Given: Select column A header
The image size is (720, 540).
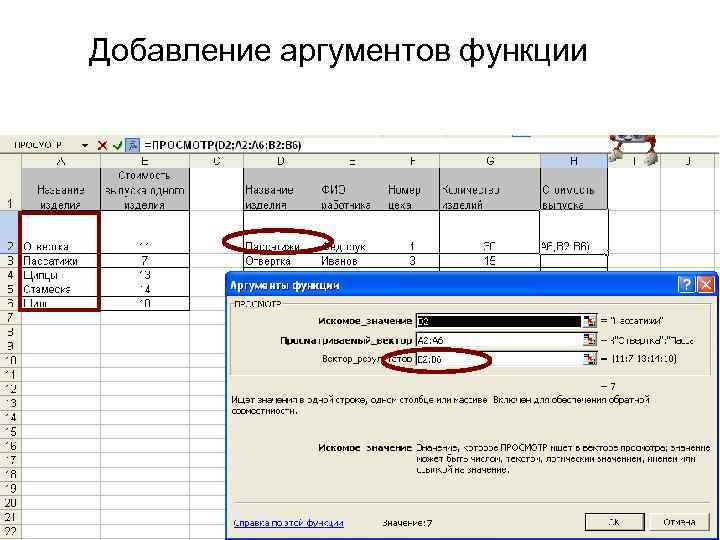Looking at the screenshot, I should (61, 161).
